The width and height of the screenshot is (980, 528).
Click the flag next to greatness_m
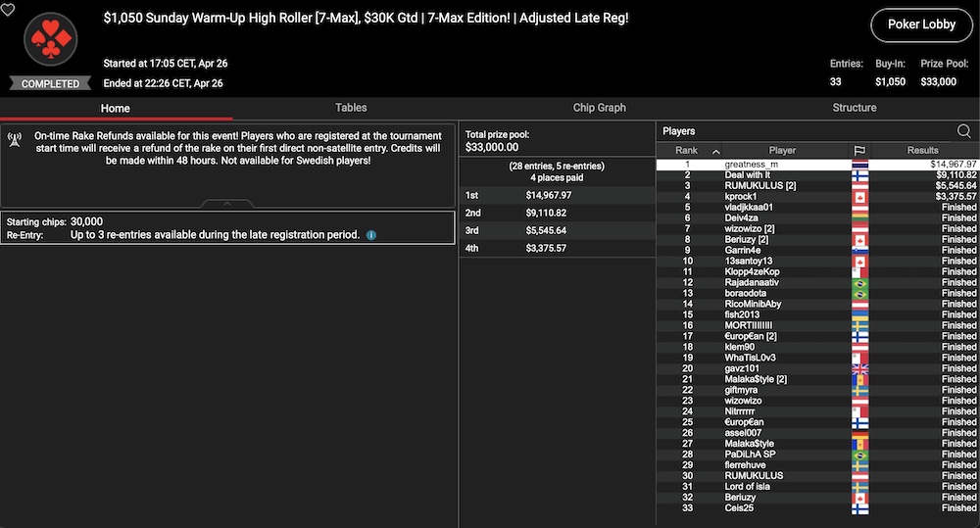click(x=859, y=165)
